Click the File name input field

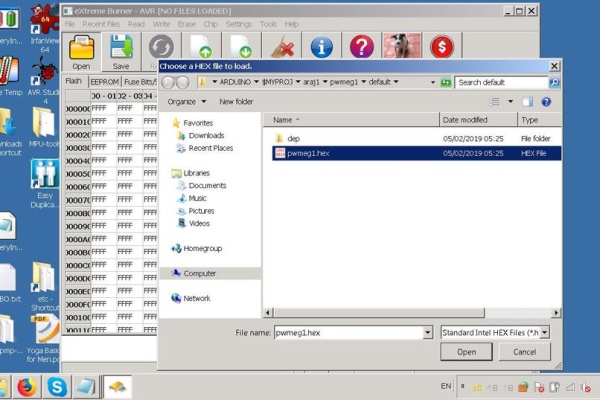349,332
